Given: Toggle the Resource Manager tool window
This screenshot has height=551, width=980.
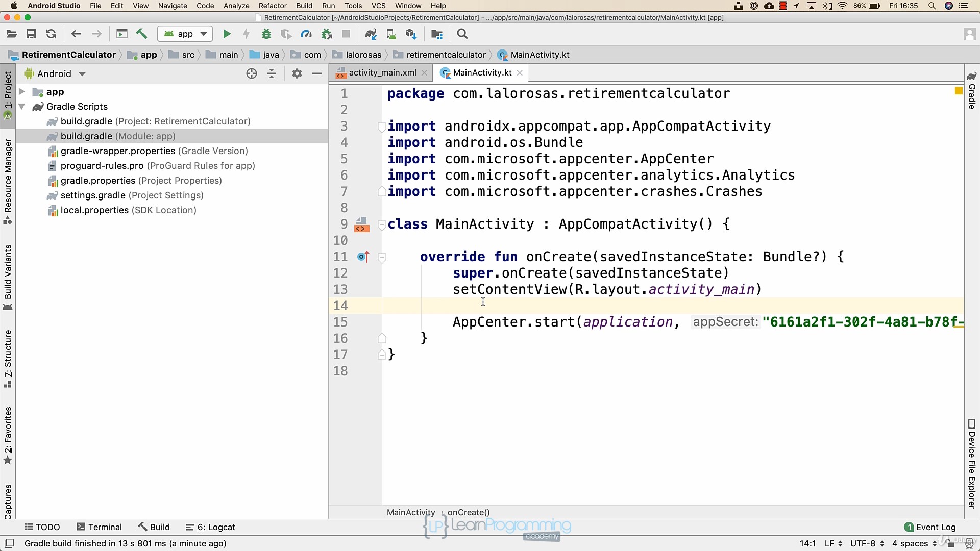Looking at the screenshot, I should click(8, 181).
